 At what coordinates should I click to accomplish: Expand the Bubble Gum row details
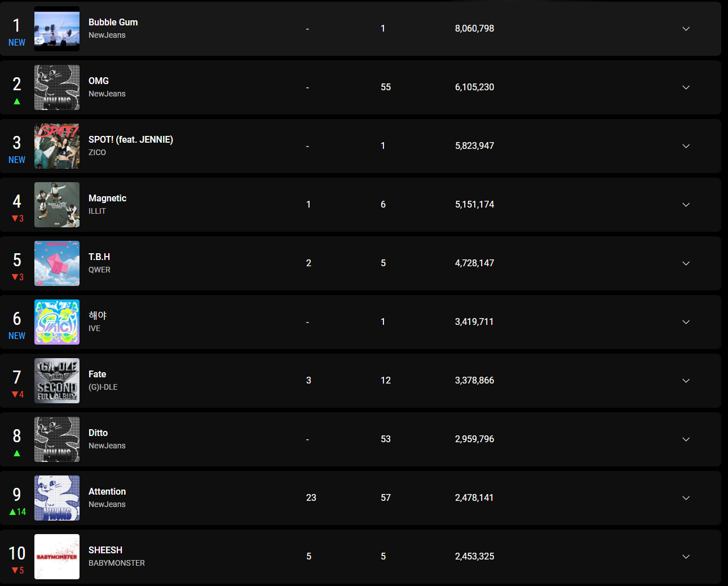click(x=686, y=29)
